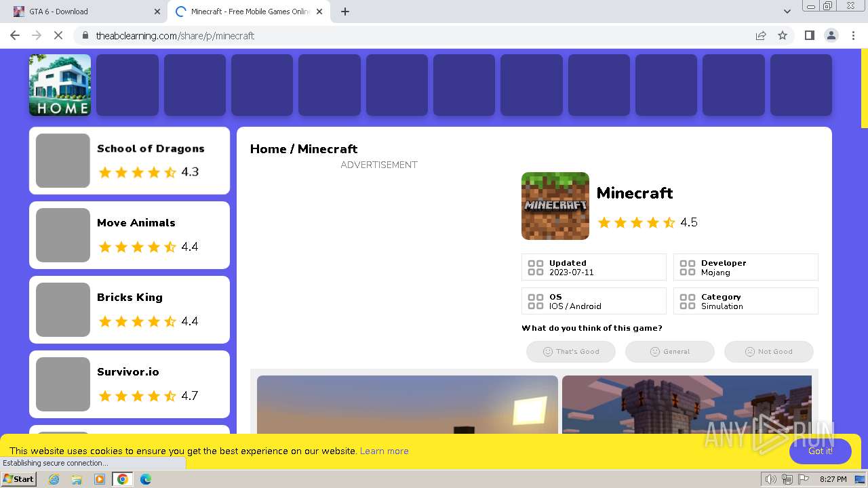Image resolution: width=868 pixels, height=488 pixels.
Task: Open the Windows Start button
Action: coord(19,479)
